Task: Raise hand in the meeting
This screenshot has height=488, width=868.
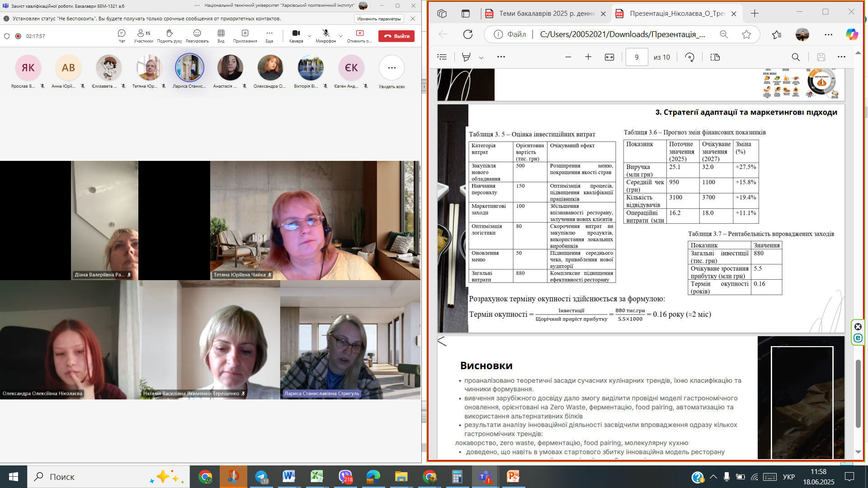Action: (170, 36)
